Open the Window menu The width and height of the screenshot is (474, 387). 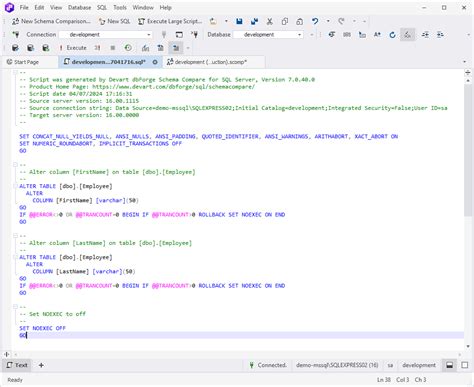tap(143, 7)
